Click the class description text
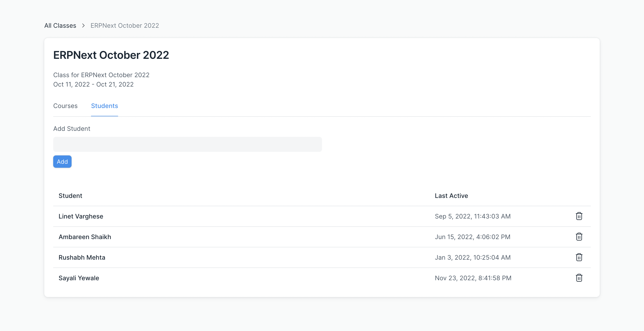The width and height of the screenshot is (644, 331). pos(101,75)
